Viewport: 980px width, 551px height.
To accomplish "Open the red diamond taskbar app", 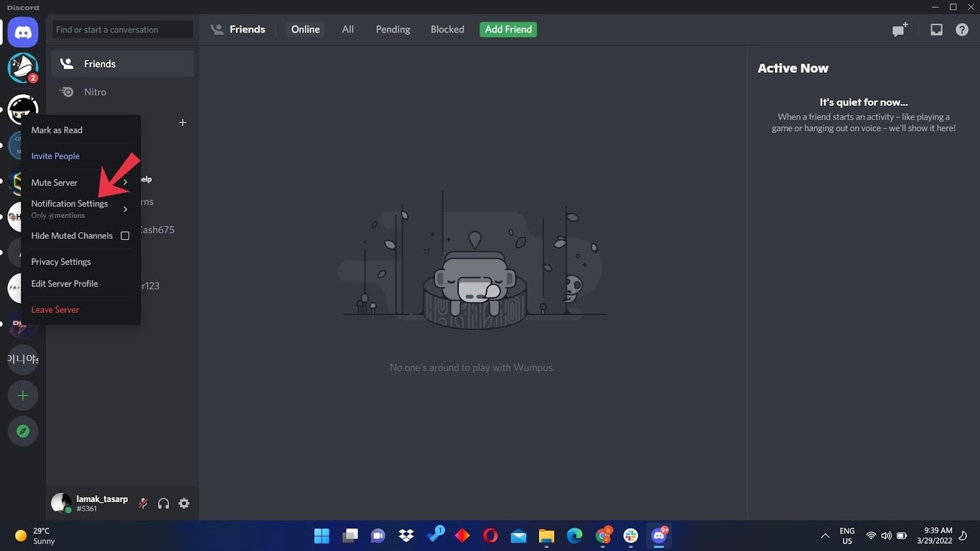I will pyautogui.click(x=462, y=536).
